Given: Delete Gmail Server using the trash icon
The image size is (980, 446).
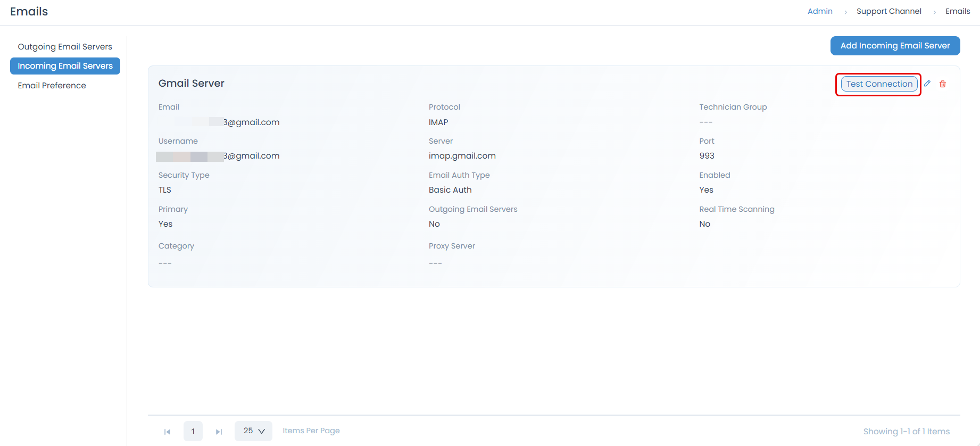Looking at the screenshot, I should [943, 84].
